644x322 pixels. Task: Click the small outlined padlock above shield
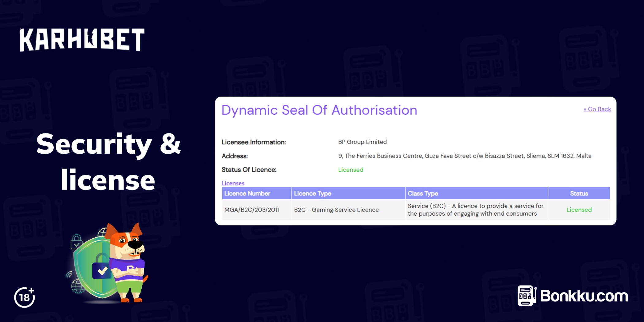point(76,242)
